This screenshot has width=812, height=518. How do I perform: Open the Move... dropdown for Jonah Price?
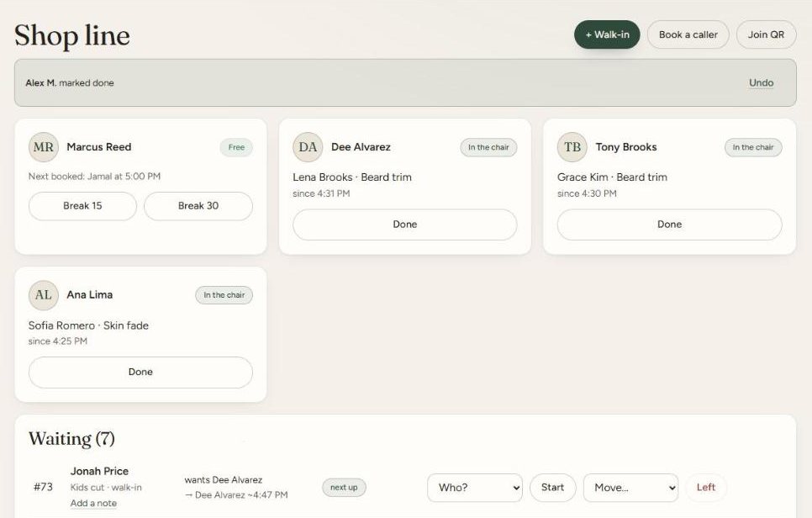pos(630,488)
